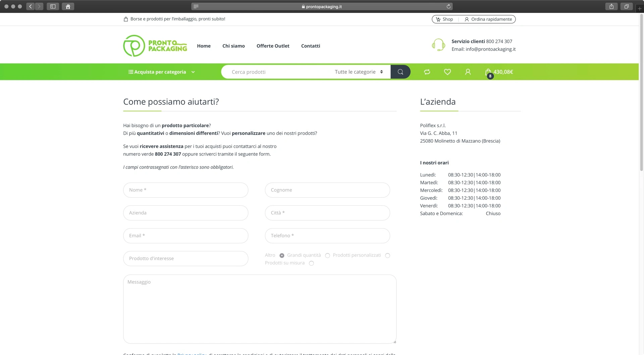Click into the Nome field
Screen dimensions: 644x355
pyautogui.click(x=185, y=190)
